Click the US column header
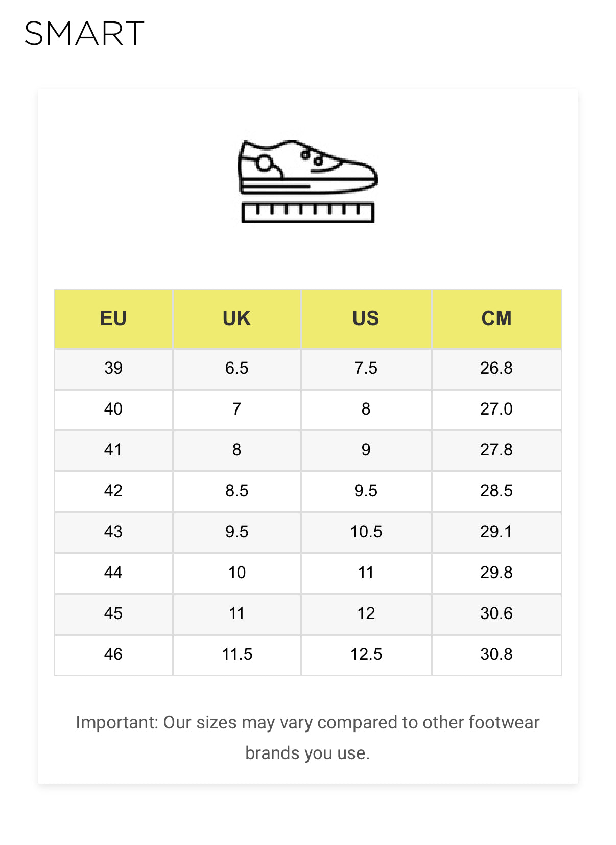The image size is (616, 845). click(366, 318)
